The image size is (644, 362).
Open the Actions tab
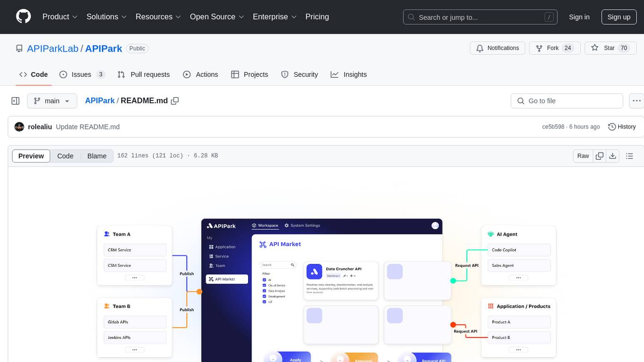(200, 74)
